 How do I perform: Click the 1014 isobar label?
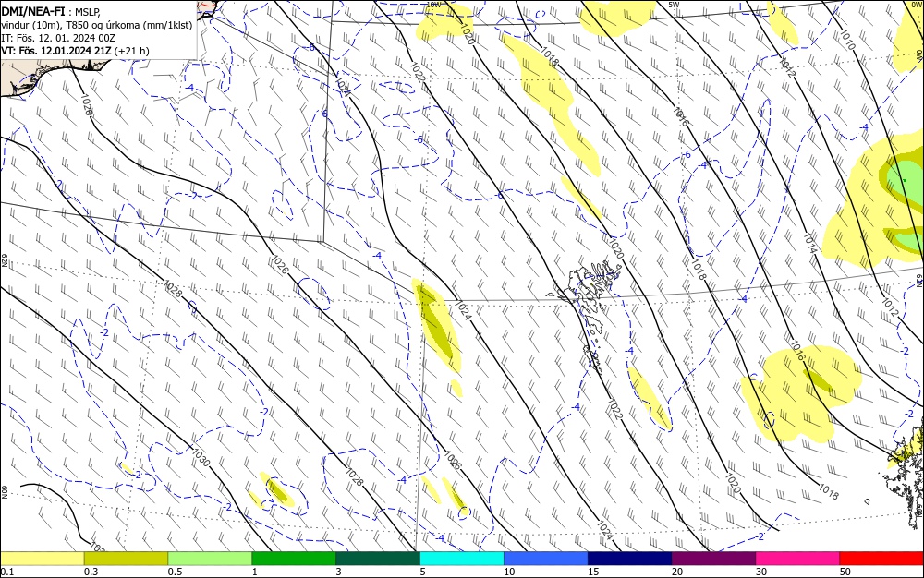(x=809, y=244)
